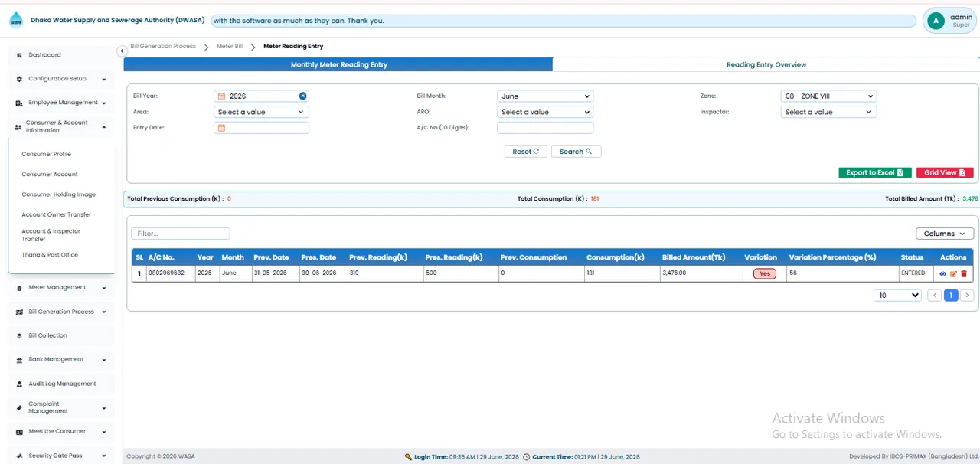Click the admin avatar icon
The image size is (980, 464).
click(x=935, y=21)
